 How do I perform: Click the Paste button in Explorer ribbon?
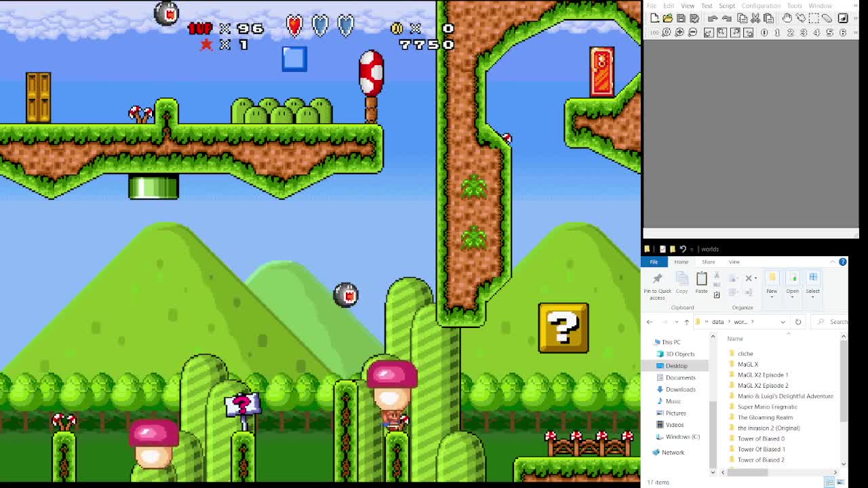[701, 283]
